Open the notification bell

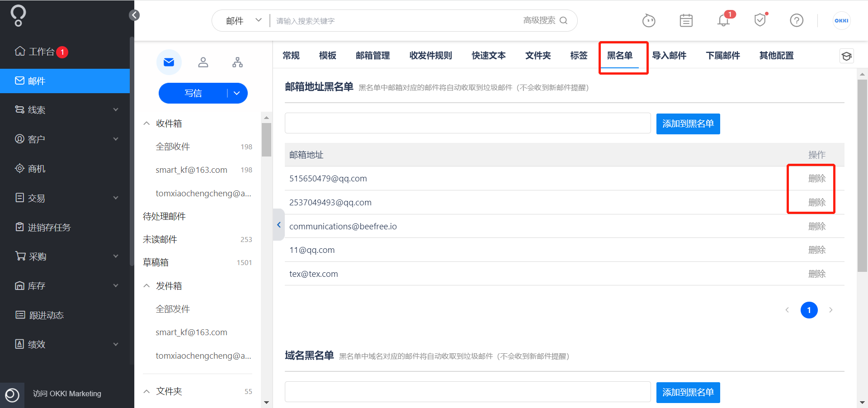click(723, 20)
